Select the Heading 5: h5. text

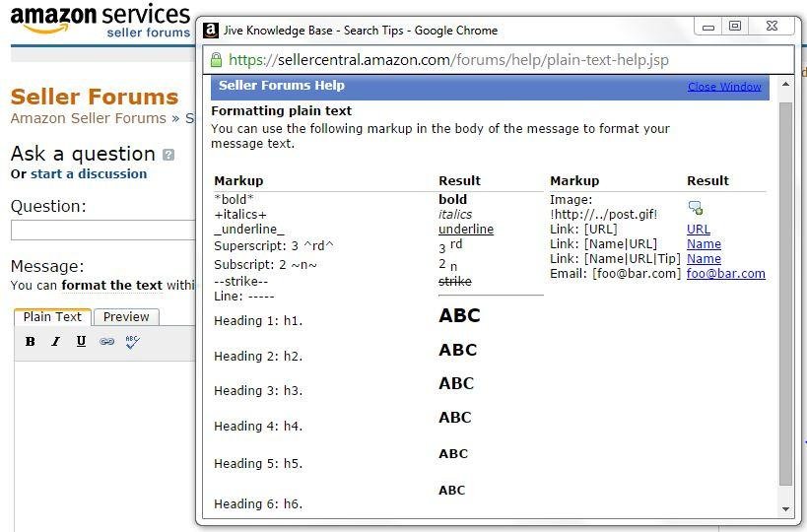(x=258, y=464)
